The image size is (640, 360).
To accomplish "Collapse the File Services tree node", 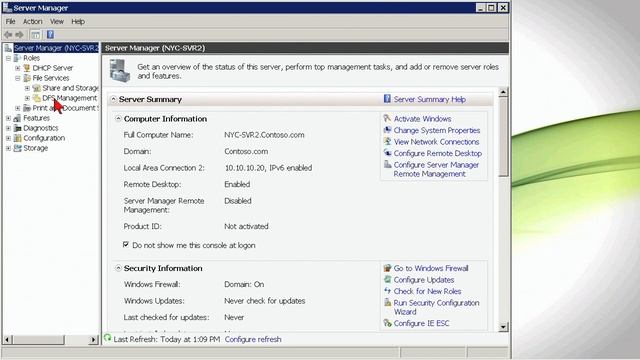I will point(18,78).
